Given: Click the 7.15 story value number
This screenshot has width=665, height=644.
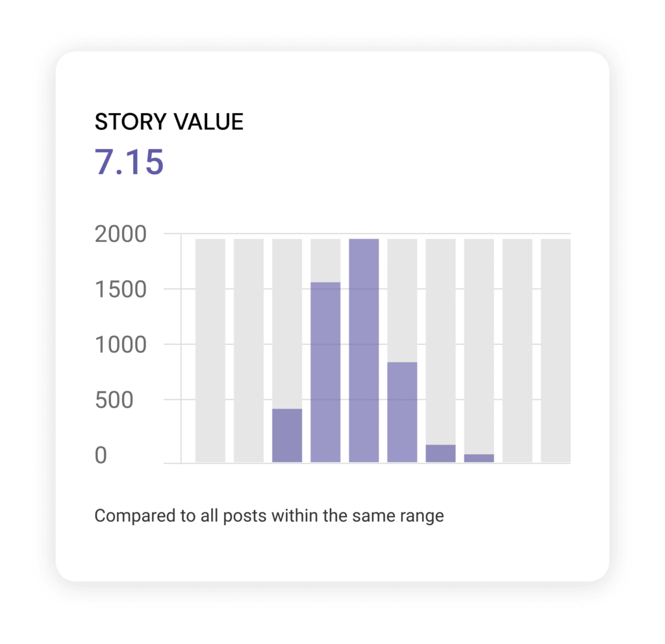Looking at the screenshot, I should [129, 162].
